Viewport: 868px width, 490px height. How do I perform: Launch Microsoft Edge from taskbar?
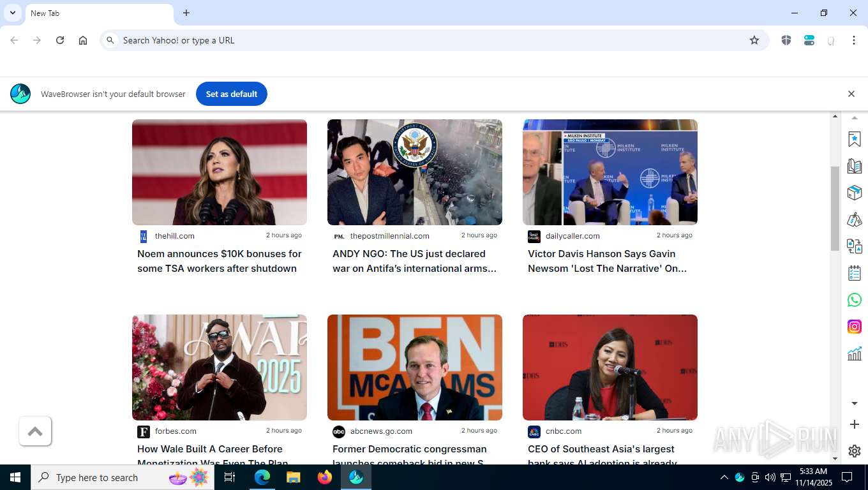pyautogui.click(x=262, y=477)
